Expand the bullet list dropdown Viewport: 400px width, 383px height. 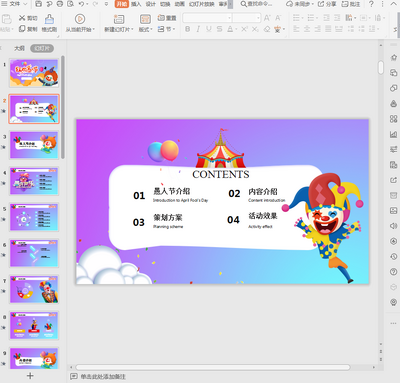pyautogui.click(x=302, y=18)
